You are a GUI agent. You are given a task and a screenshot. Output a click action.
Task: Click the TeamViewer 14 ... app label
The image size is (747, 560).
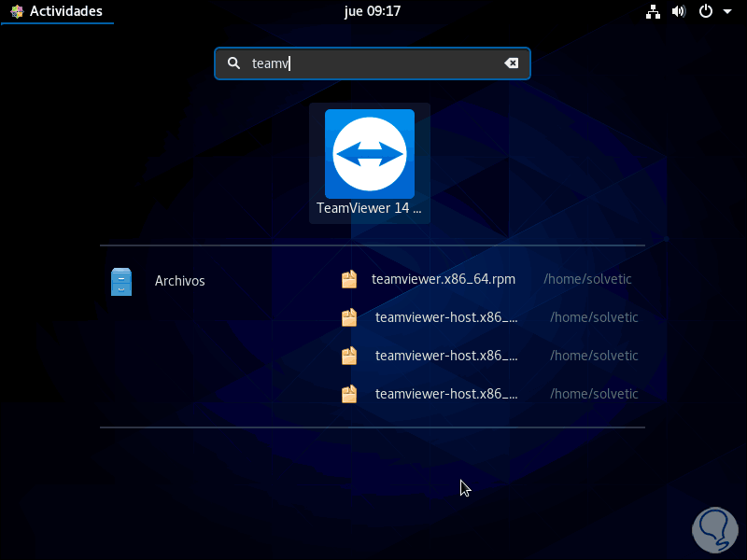pyautogui.click(x=369, y=208)
